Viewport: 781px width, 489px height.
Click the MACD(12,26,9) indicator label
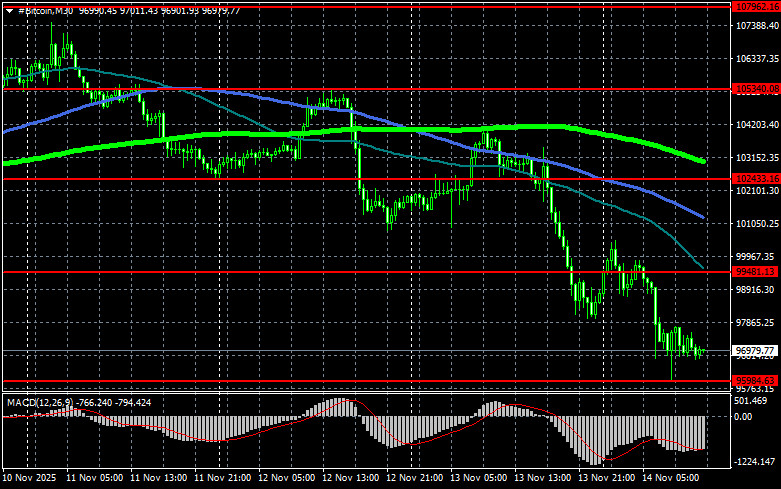coord(40,402)
